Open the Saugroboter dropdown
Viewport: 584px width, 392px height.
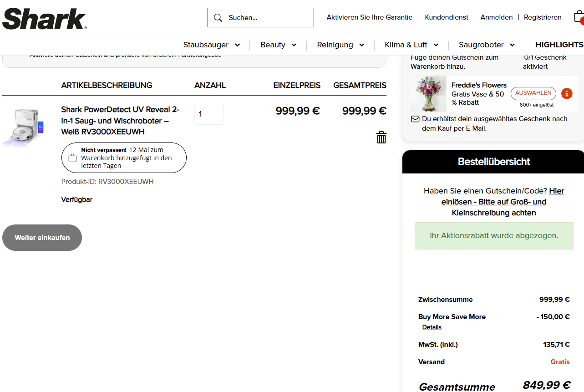(487, 45)
